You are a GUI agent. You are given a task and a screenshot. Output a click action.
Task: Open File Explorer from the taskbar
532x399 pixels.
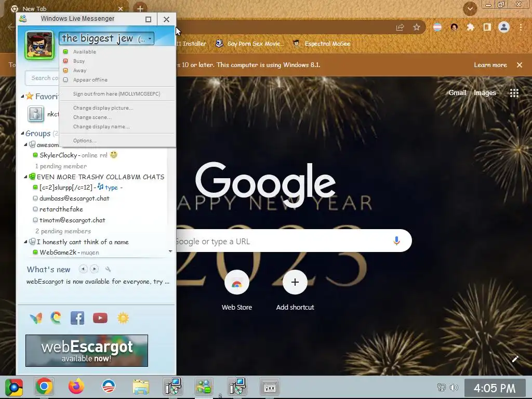(x=141, y=387)
